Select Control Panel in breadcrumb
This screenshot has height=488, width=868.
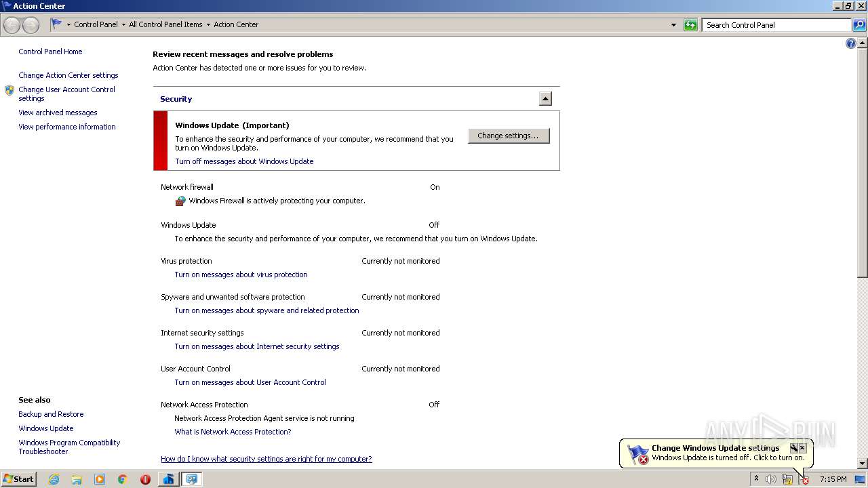[x=96, y=24]
